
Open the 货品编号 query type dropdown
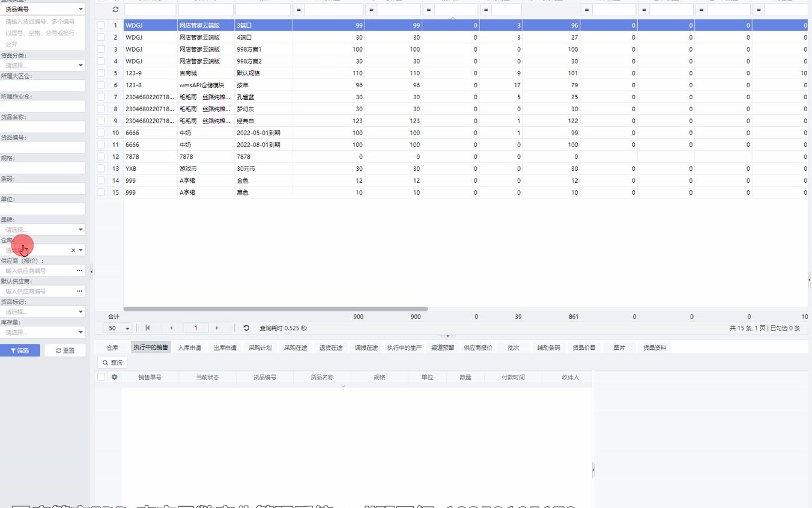[x=43, y=9]
